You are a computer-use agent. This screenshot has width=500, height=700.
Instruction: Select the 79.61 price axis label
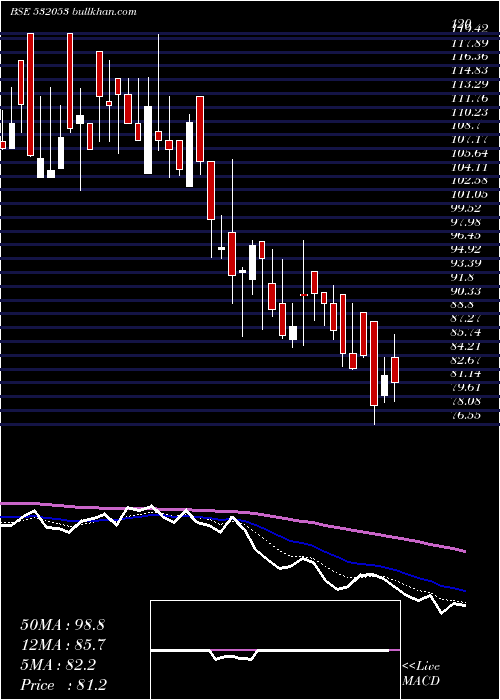[468, 387]
